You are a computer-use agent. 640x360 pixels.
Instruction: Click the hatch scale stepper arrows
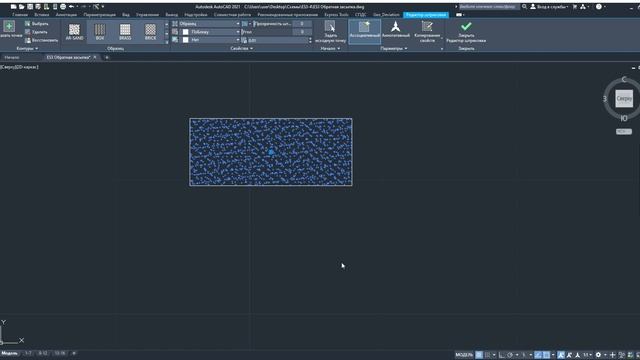pyautogui.click(x=310, y=40)
